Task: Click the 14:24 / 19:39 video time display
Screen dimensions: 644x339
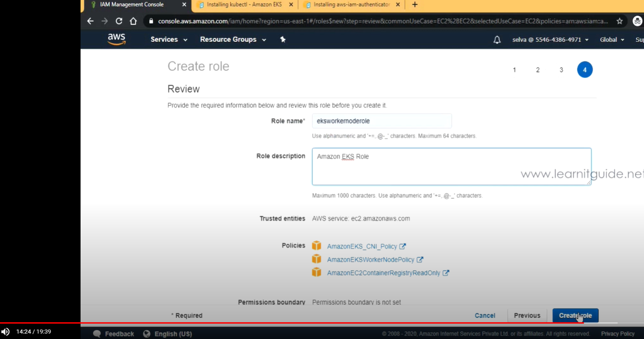Action: (33, 332)
